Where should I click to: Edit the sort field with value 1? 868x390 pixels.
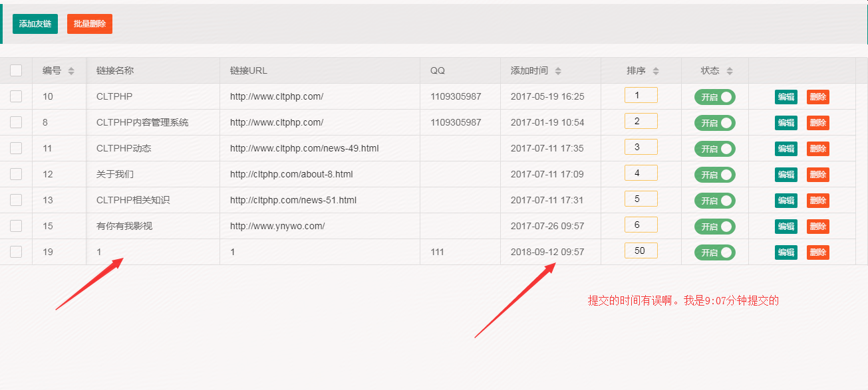click(x=641, y=95)
